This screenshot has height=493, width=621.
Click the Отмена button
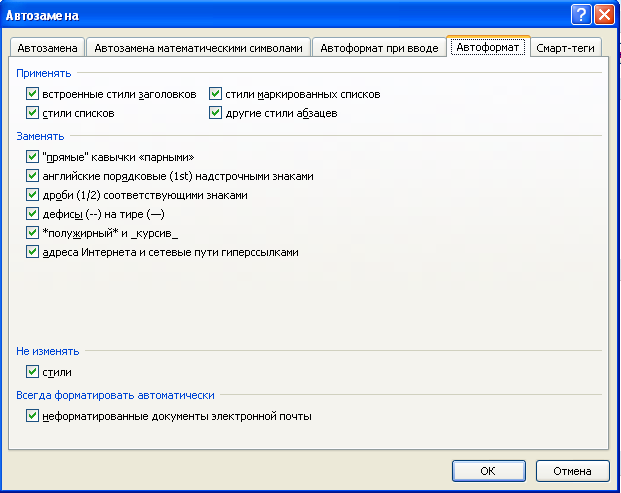coord(572,471)
